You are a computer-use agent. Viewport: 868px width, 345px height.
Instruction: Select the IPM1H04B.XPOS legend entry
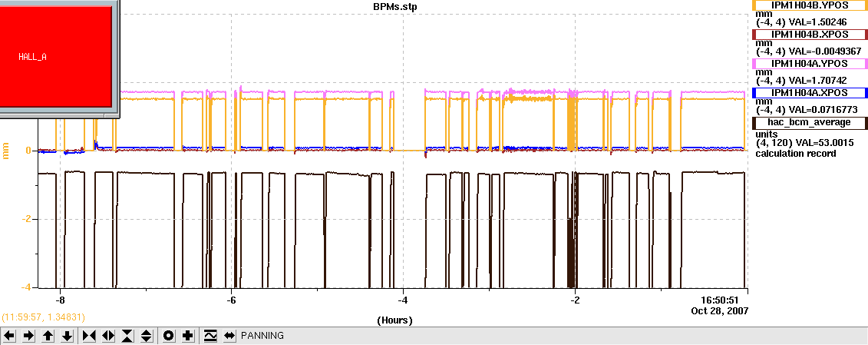click(810, 34)
